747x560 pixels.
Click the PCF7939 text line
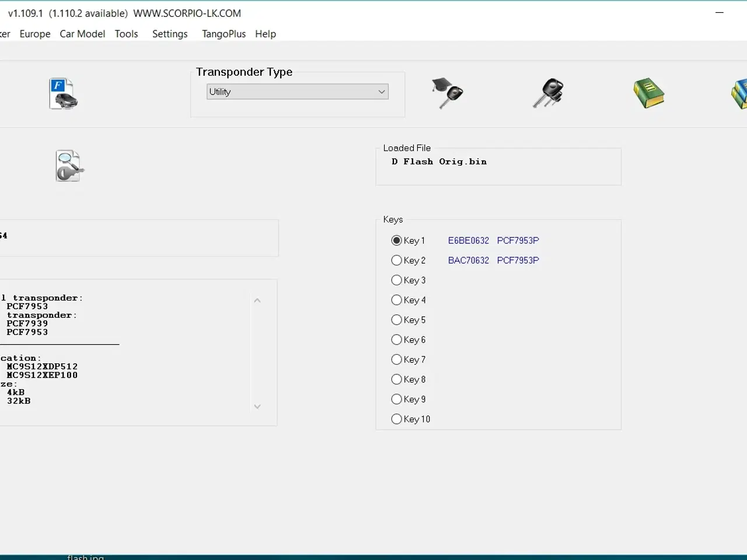(x=27, y=323)
